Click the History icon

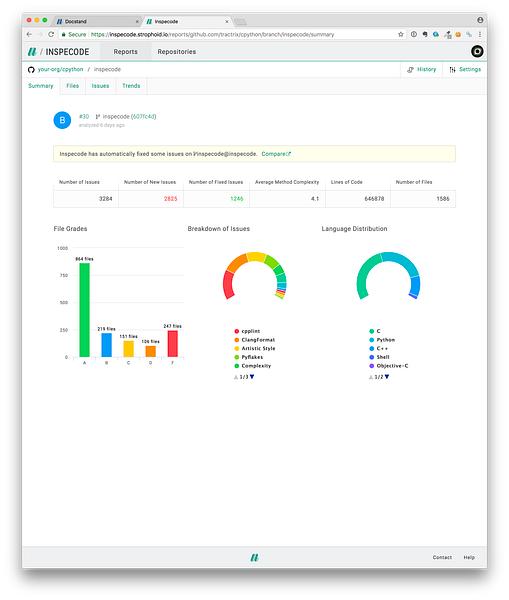tap(410, 70)
